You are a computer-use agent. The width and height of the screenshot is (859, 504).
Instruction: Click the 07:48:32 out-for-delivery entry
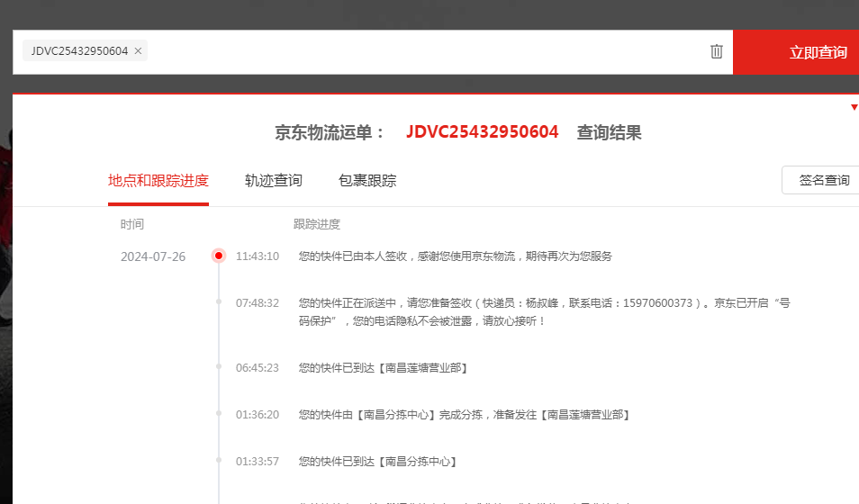coord(544,311)
